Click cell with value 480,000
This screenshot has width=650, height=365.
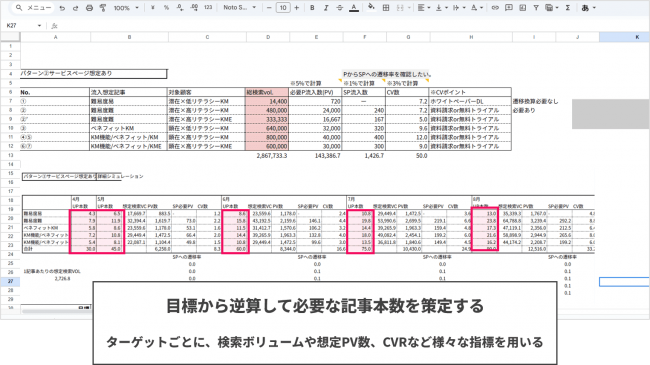(267, 110)
